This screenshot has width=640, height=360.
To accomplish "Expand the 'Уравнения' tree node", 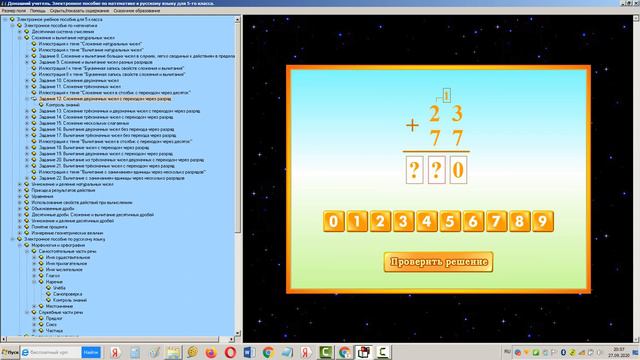I will point(20,196).
